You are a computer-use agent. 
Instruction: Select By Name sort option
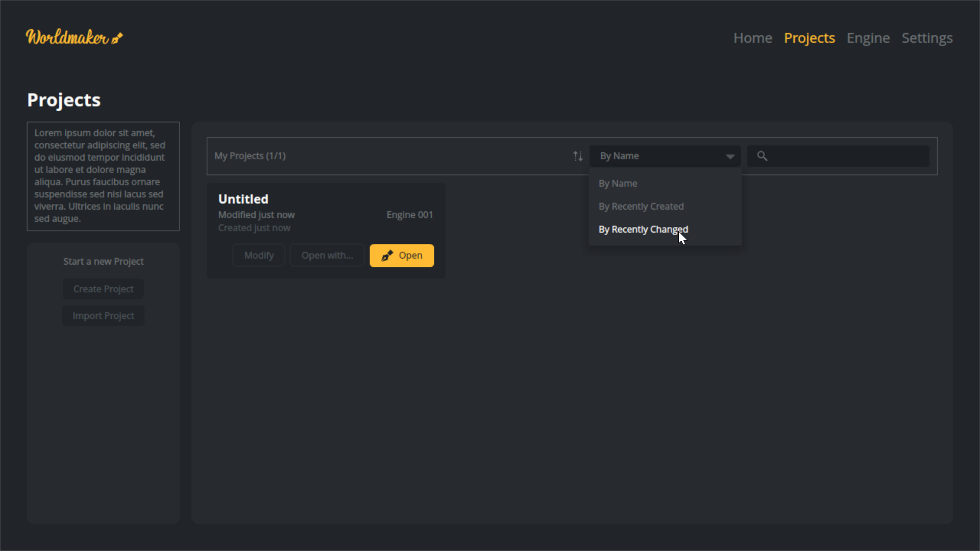click(x=665, y=183)
